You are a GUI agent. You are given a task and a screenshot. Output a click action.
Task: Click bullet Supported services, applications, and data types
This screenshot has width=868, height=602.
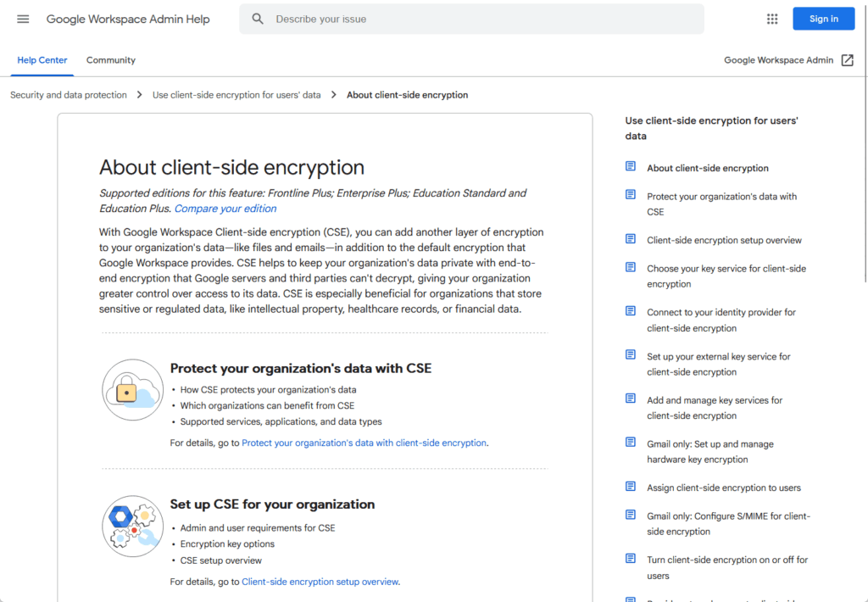pos(281,421)
